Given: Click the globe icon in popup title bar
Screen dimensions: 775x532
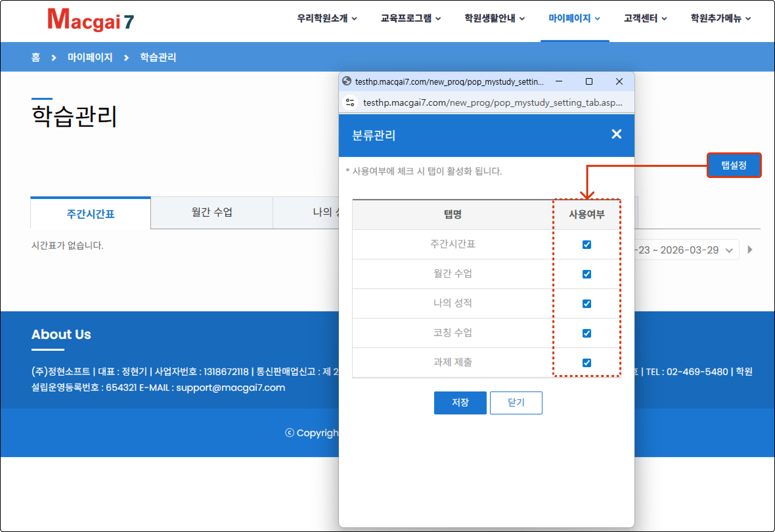Looking at the screenshot, I should coord(347,81).
